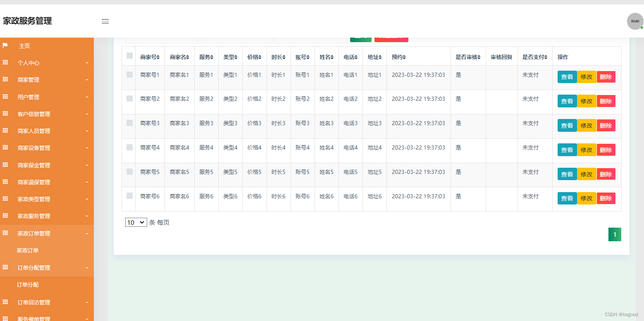Click grid icon next to 家政类型管理
Image resolution: width=644 pixels, height=321 pixels.
pyautogui.click(x=5, y=199)
